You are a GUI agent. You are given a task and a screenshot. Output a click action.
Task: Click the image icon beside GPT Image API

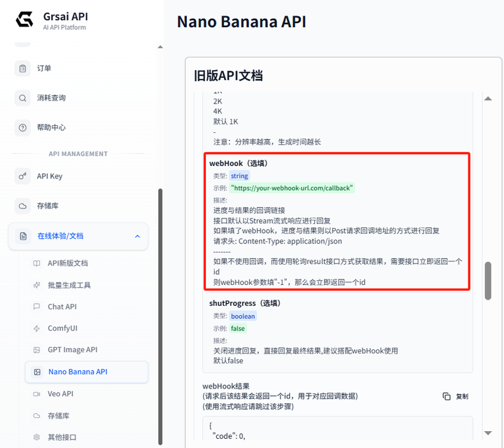(36, 350)
